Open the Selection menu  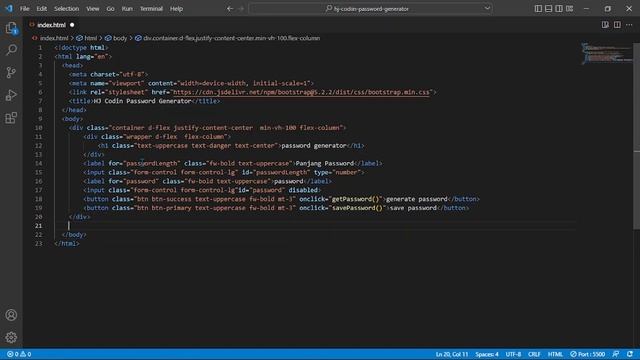click(x=67, y=9)
